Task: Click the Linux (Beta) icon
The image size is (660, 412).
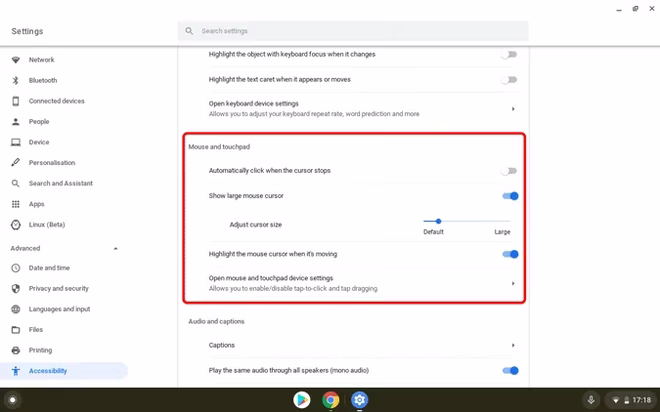Action: pyautogui.click(x=16, y=225)
